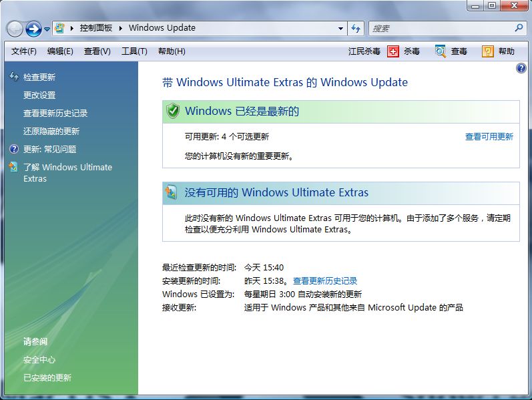
Task: Click the Control Panel icon in address bar
Action: coord(59,28)
